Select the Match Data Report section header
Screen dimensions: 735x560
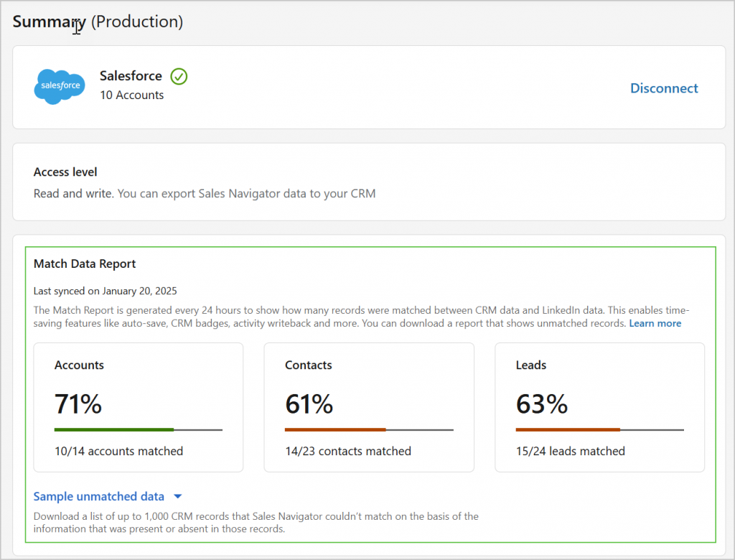pyautogui.click(x=84, y=263)
